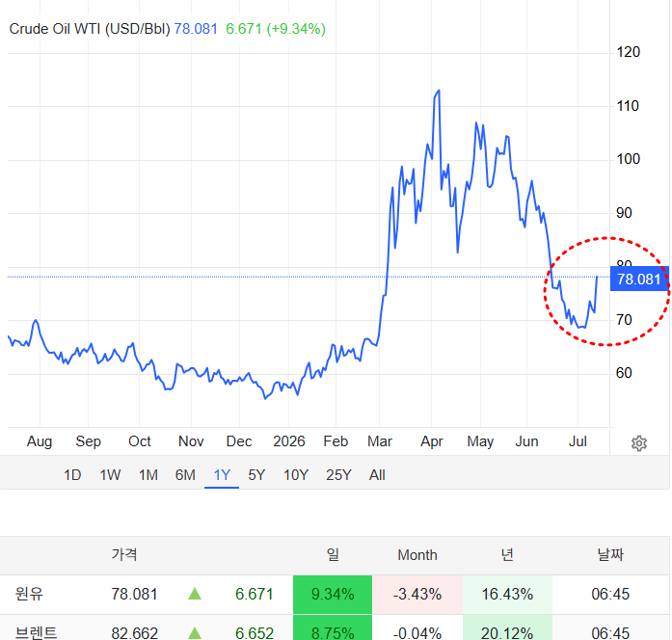Switch chart to 5Y range
672x640 pixels.
click(x=256, y=475)
